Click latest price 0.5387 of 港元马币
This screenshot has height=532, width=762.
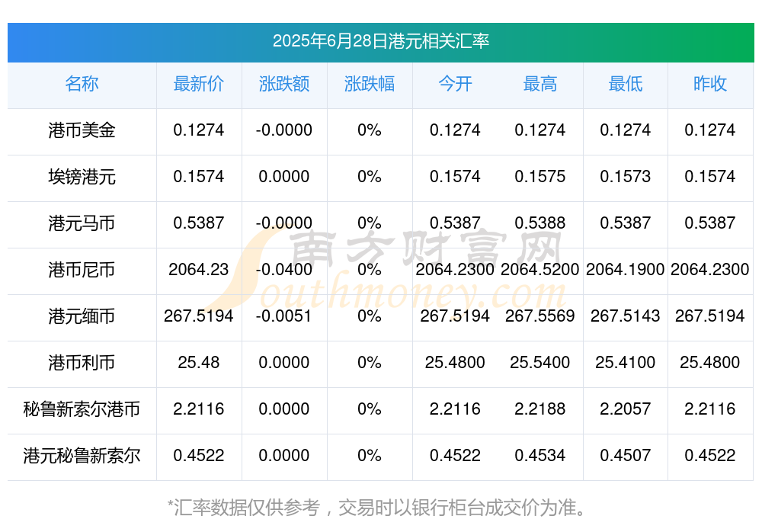point(198,223)
